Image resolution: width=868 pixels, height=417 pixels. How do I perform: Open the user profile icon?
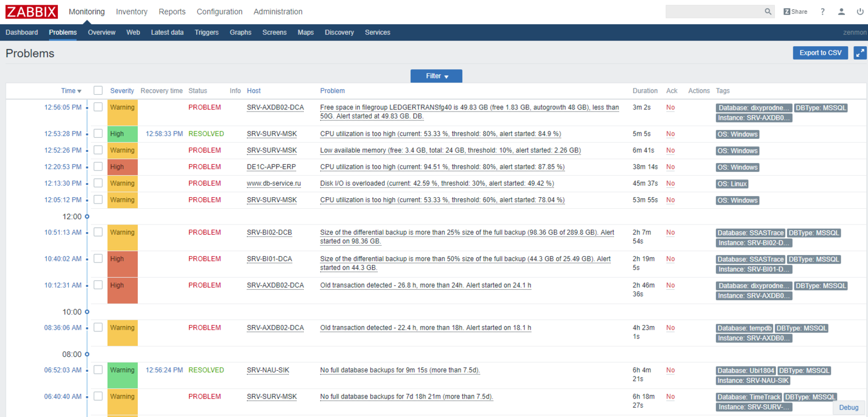point(841,11)
